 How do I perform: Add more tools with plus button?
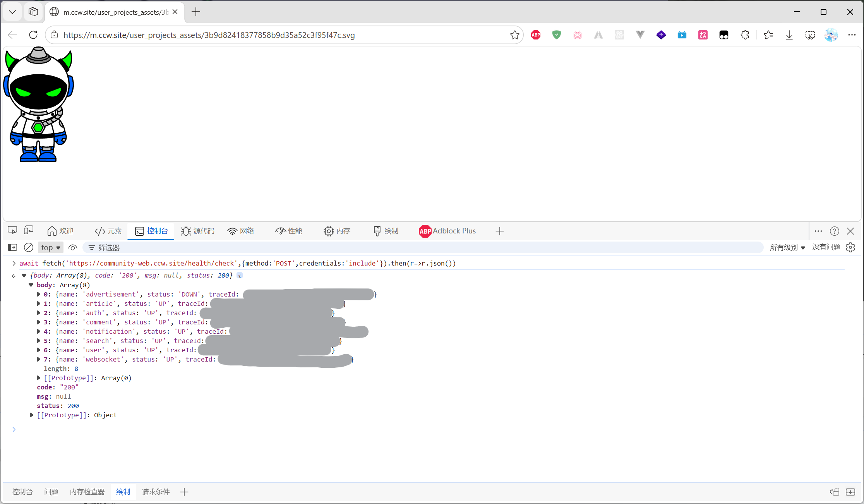pyautogui.click(x=500, y=231)
